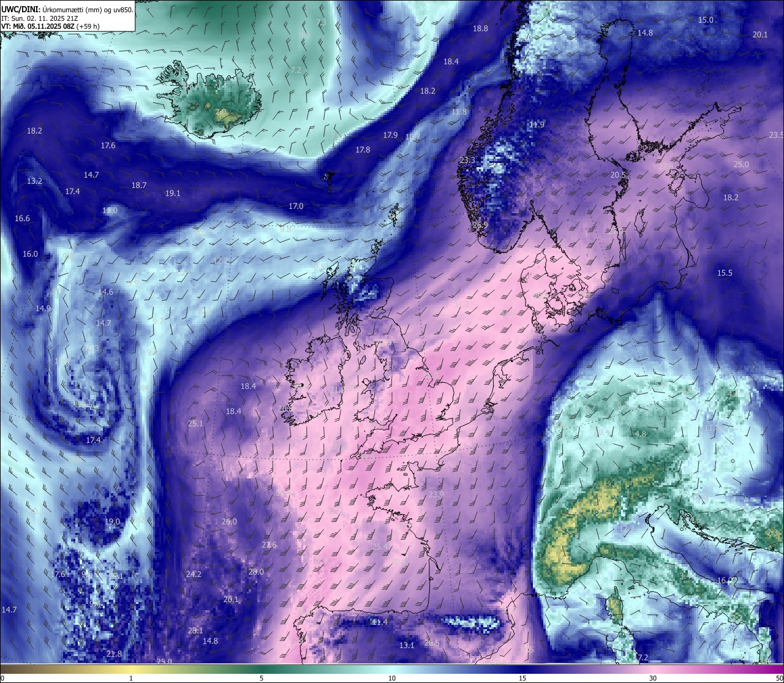The height and width of the screenshot is (683, 784).
Task: Click the 21.8 value label
Action: point(114,654)
